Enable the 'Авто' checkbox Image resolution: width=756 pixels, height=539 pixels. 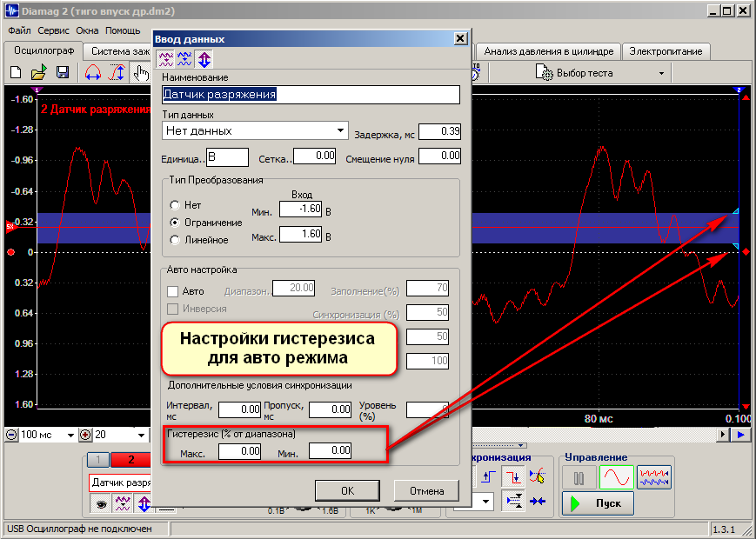pos(172,291)
